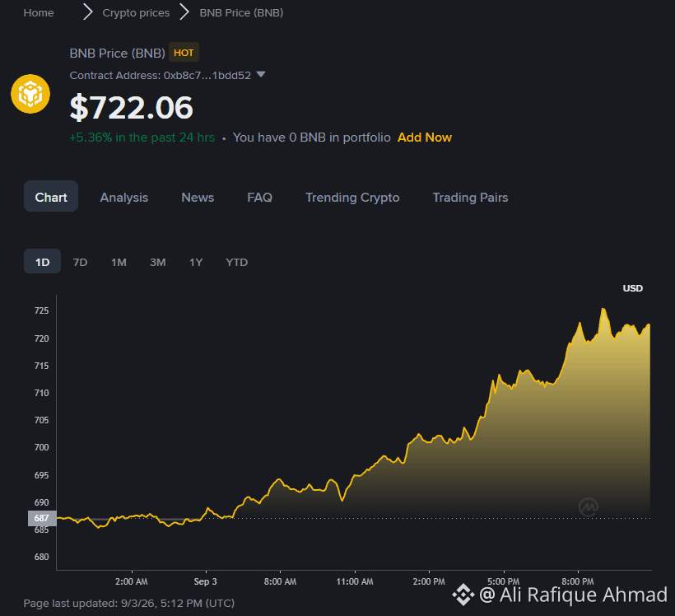Switch chart range to 7D
The image size is (675, 616).
tap(80, 263)
